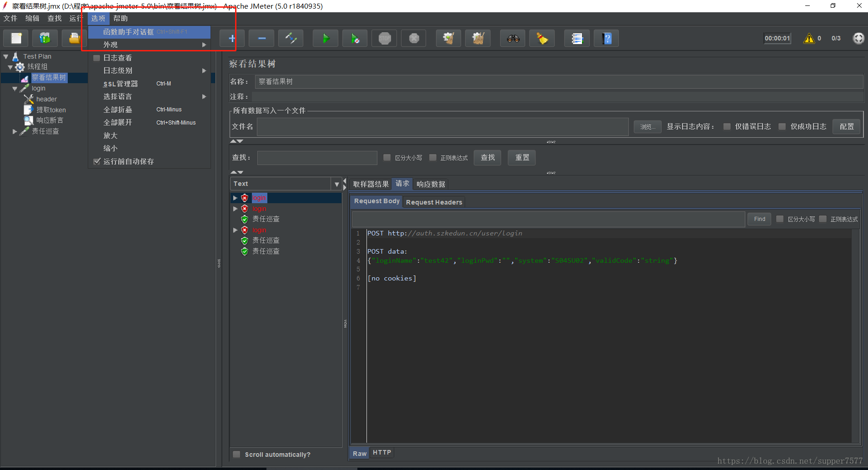The height and width of the screenshot is (470, 868).
Task: Expand the third login result row
Action: coord(235,230)
